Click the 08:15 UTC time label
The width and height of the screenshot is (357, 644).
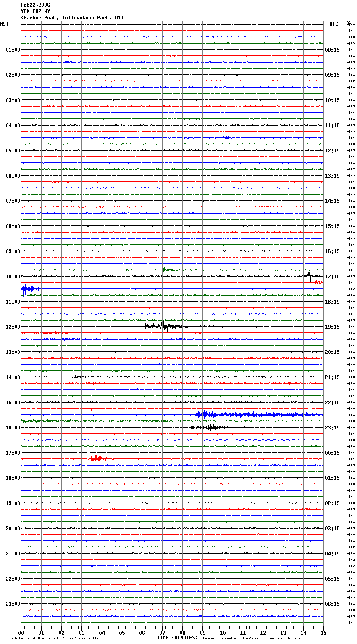332,50
